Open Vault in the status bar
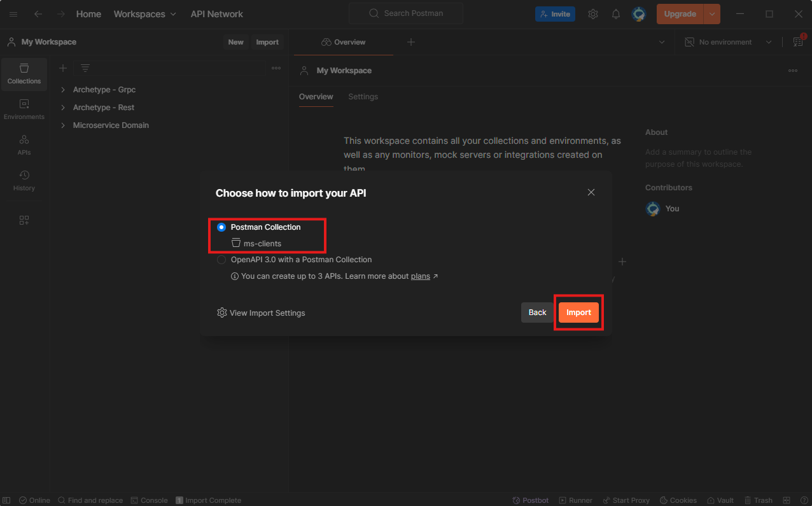The width and height of the screenshot is (812, 506). pos(720,500)
